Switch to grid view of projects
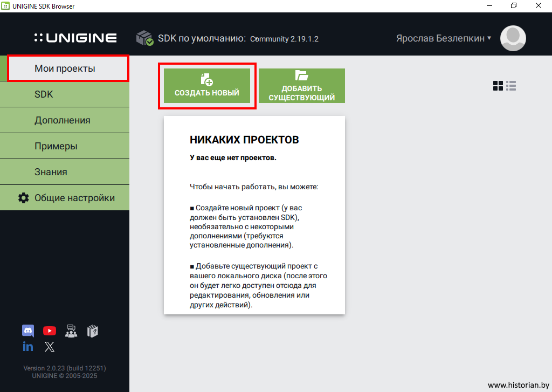This screenshot has width=552, height=392. pos(498,86)
